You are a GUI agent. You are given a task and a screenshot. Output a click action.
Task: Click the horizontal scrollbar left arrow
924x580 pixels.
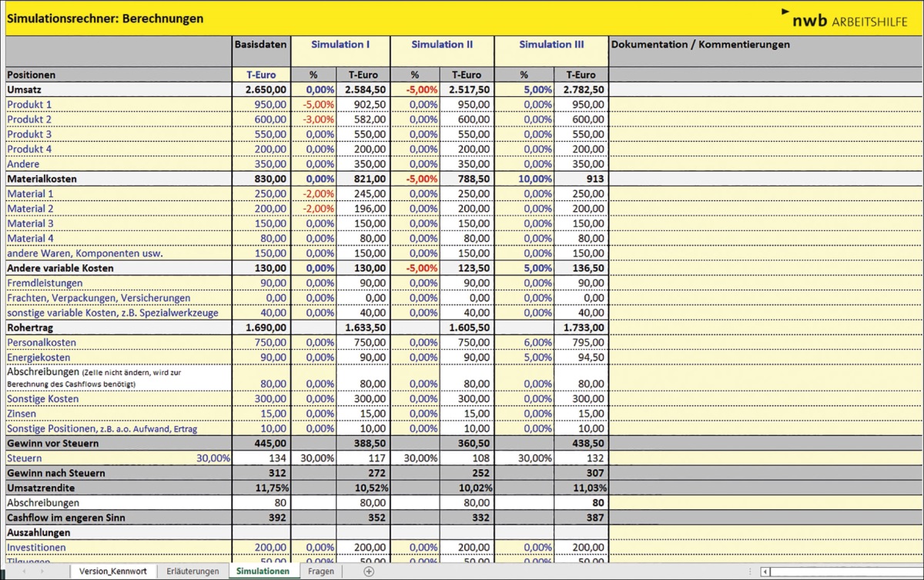(x=765, y=572)
